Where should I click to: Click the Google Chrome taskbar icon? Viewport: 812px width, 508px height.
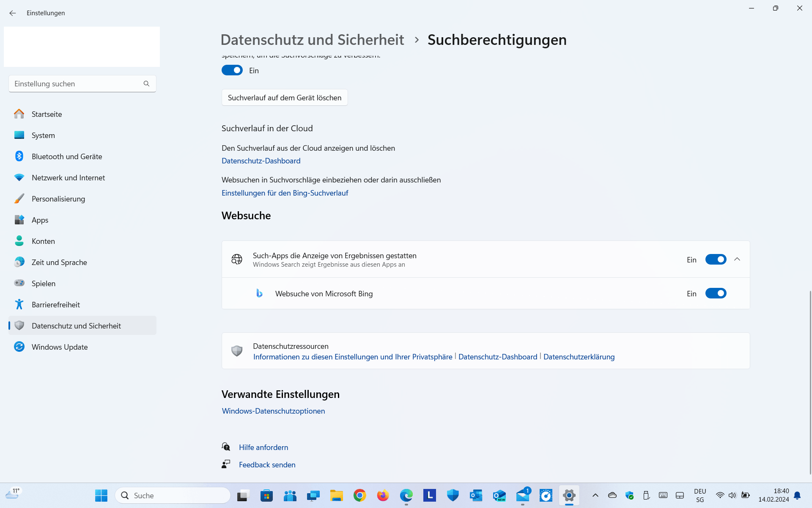click(359, 495)
